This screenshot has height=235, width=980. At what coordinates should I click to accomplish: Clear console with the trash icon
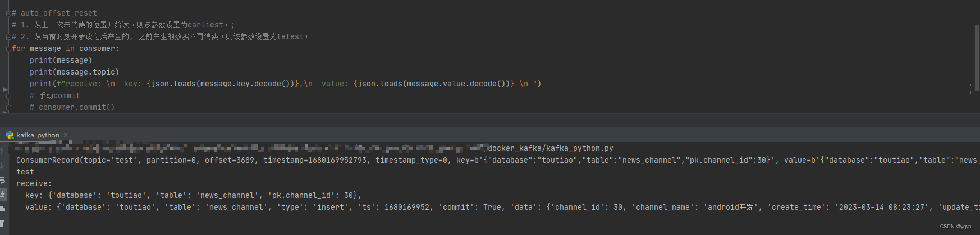(2, 223)
